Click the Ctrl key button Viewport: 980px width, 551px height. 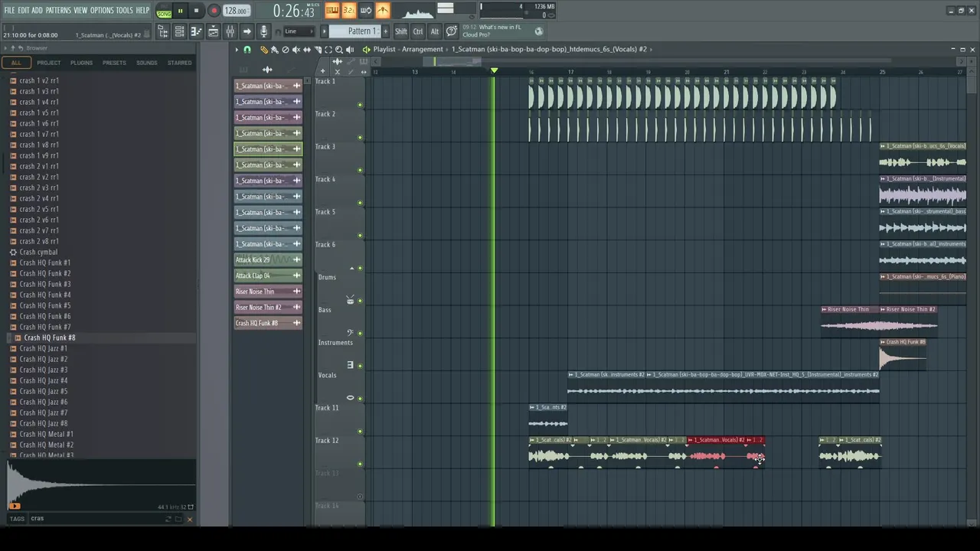418,31
